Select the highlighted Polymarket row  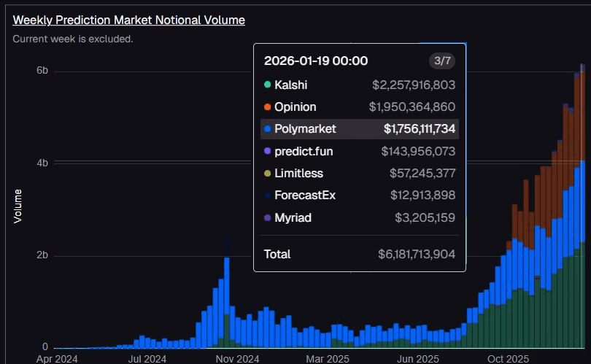pyautogui.click(x=359, y=129)
